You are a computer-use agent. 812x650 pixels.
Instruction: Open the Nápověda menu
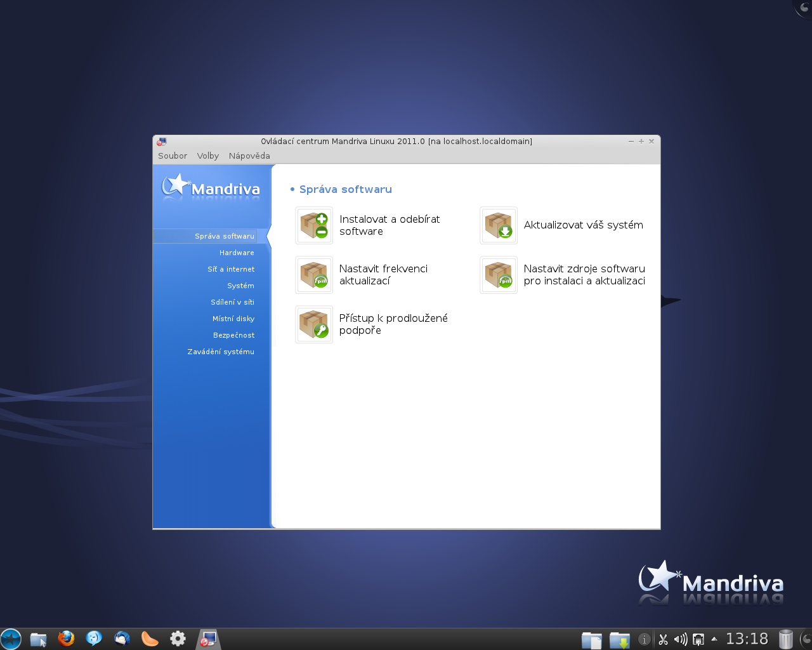coord(249,156)
